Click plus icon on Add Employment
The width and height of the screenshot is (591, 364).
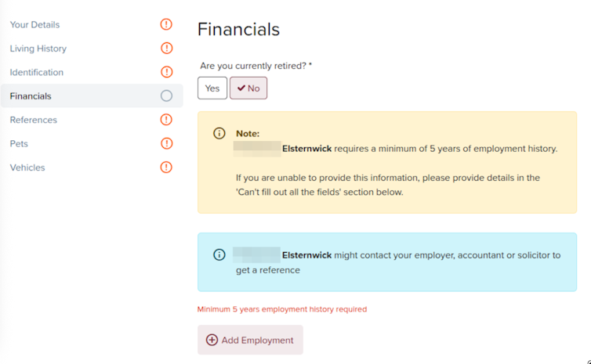pyautogui.click(x=212, y=341)
